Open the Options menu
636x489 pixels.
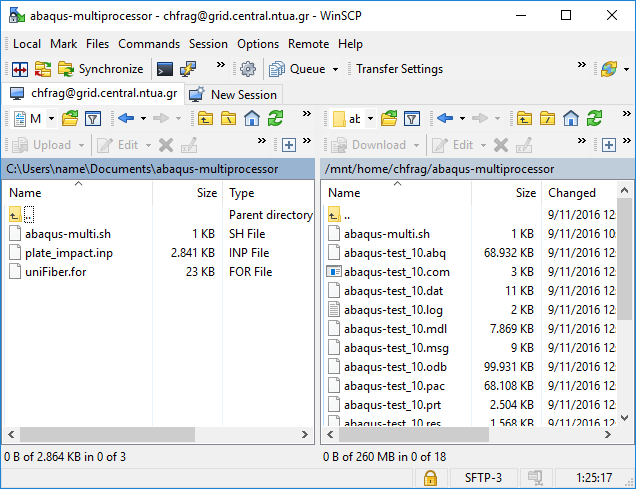click(258, 44)
